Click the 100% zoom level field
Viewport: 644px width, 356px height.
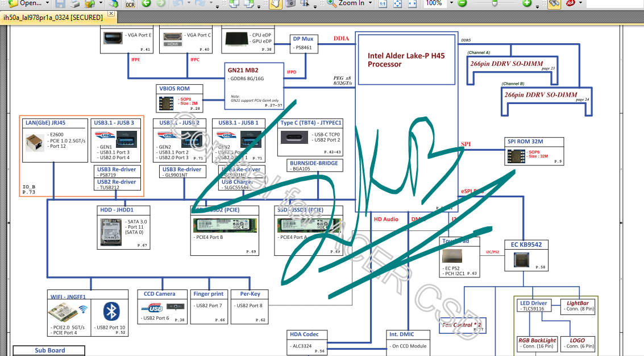[434, 3]
